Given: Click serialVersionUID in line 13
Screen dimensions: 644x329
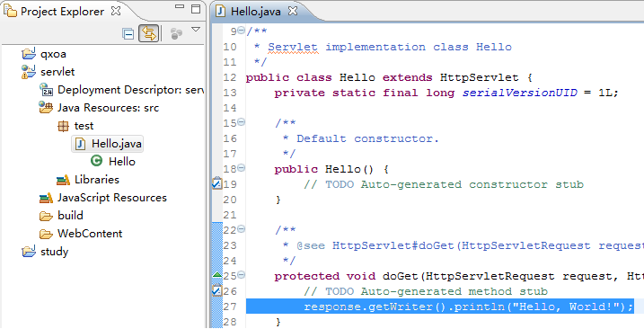Looking at the screenshot, I should 520,93.
